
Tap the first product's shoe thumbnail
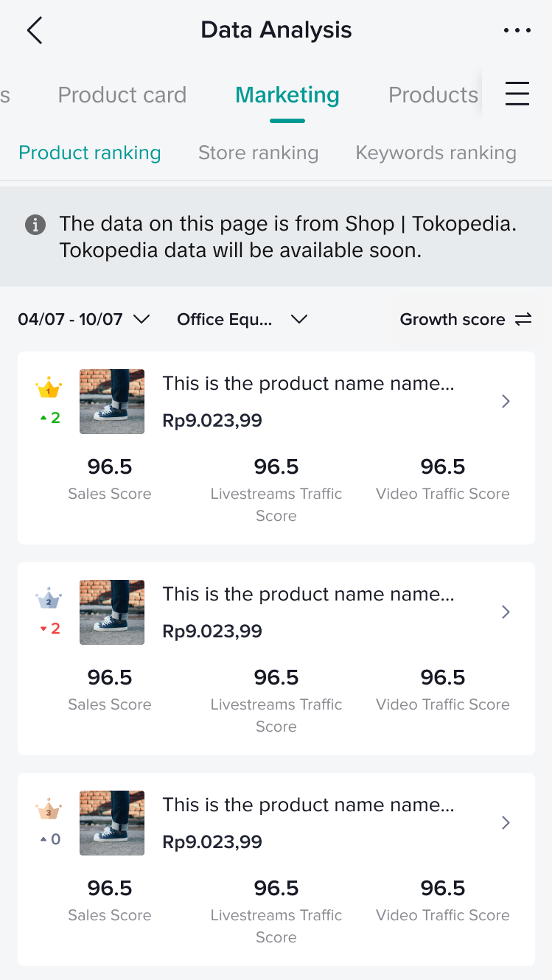pos(112,402)
